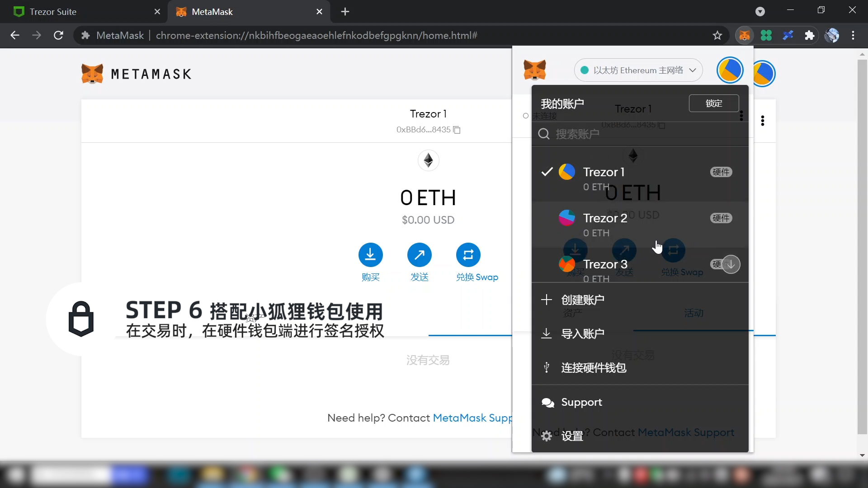Screen dimensions: 868x488
Task: Click Connect Hardware Wallet (连接硬件钱包)
Action: tap(640, 368)
